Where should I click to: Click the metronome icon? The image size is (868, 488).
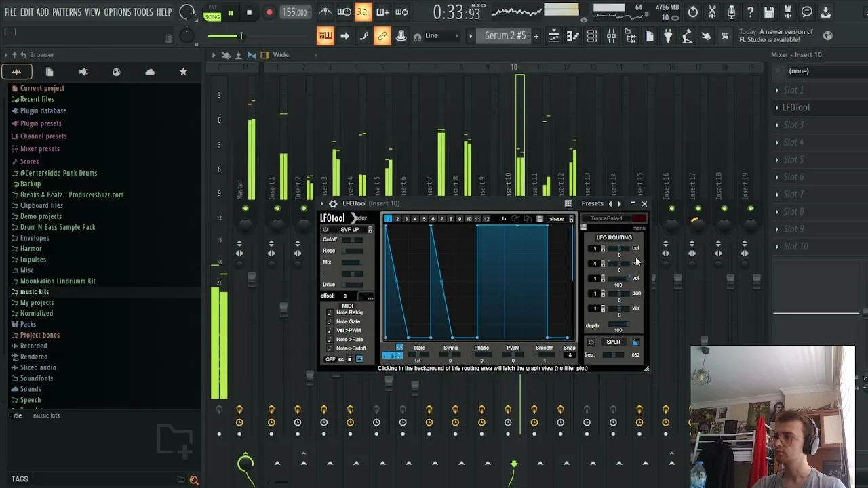coord(325,12)
